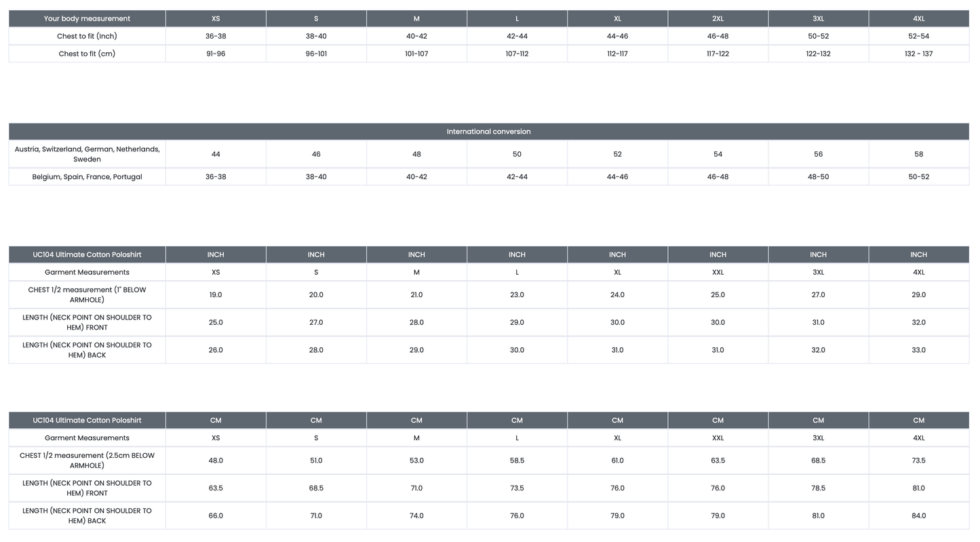Viewport: 980px width, 542px height.
Task: Click the "91-96" chest cm cell
Action: 216,54
